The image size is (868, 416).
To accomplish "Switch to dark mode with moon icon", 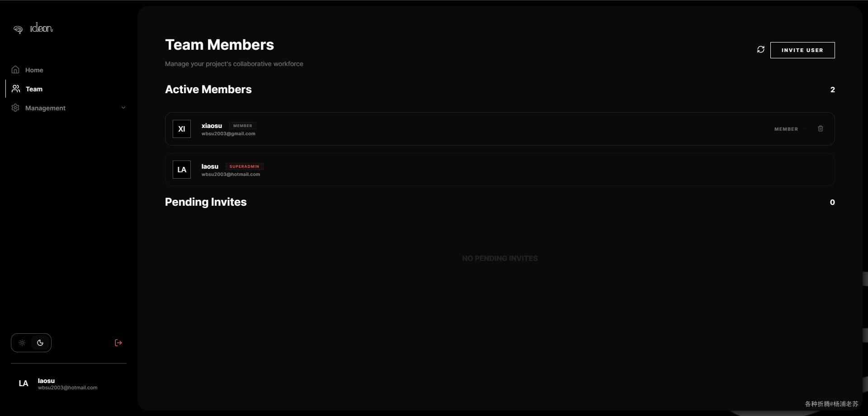I will click(40, 343).
